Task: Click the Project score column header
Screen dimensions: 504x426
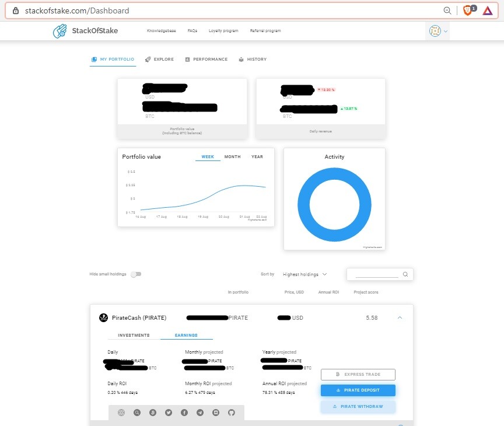Action: click(x=366, y=292)
